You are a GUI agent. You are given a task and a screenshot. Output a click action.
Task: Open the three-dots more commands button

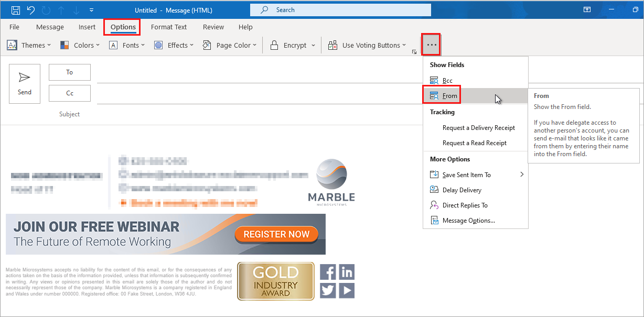[x=432, y=45]
